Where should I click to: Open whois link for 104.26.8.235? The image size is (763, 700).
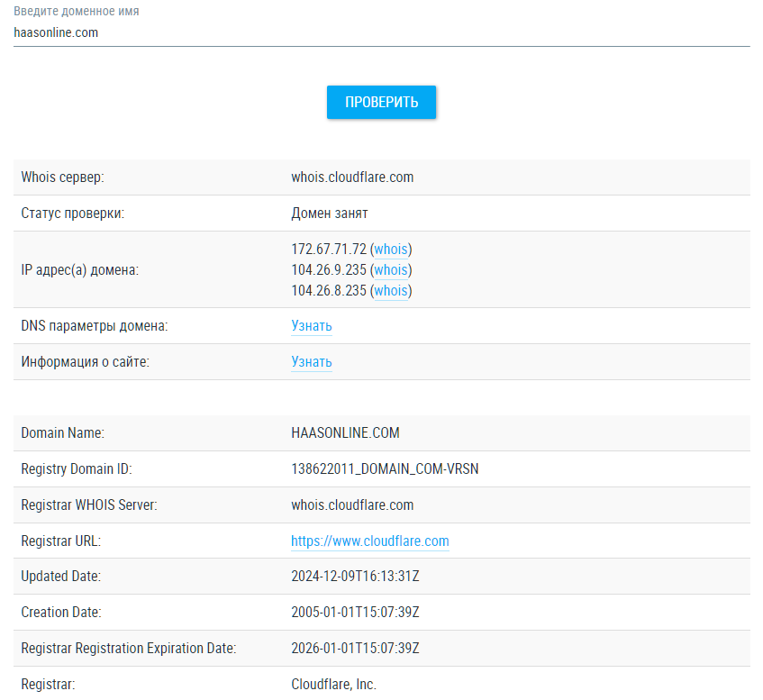pyautogui.click(x=391, y=291)
